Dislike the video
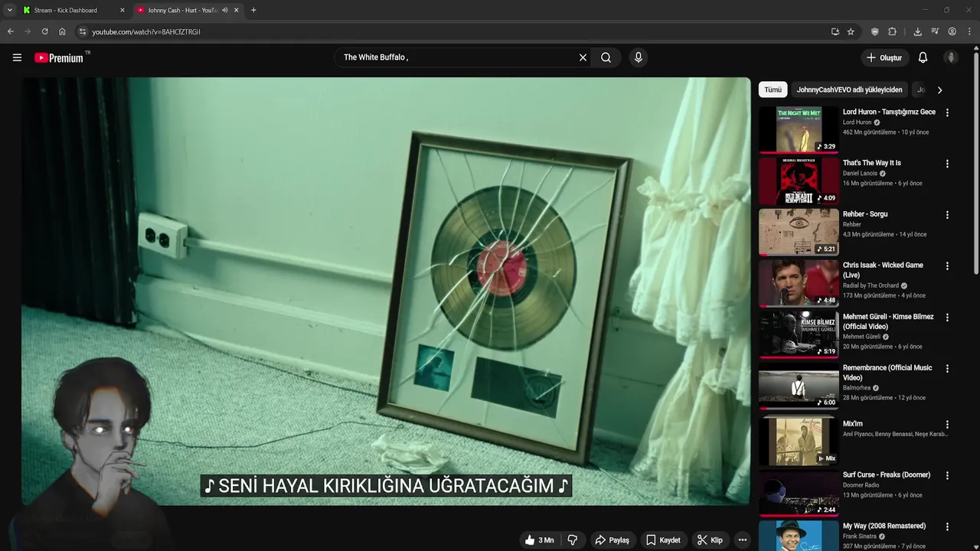Image resolution: width=980 pixels, height=551 pixels. coord(572,540)
